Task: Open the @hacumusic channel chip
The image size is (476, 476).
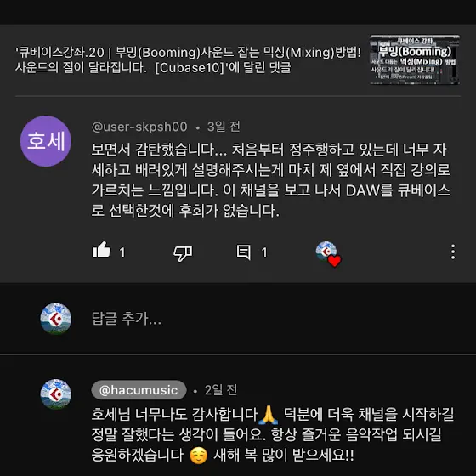Action: tap(139, 390)
